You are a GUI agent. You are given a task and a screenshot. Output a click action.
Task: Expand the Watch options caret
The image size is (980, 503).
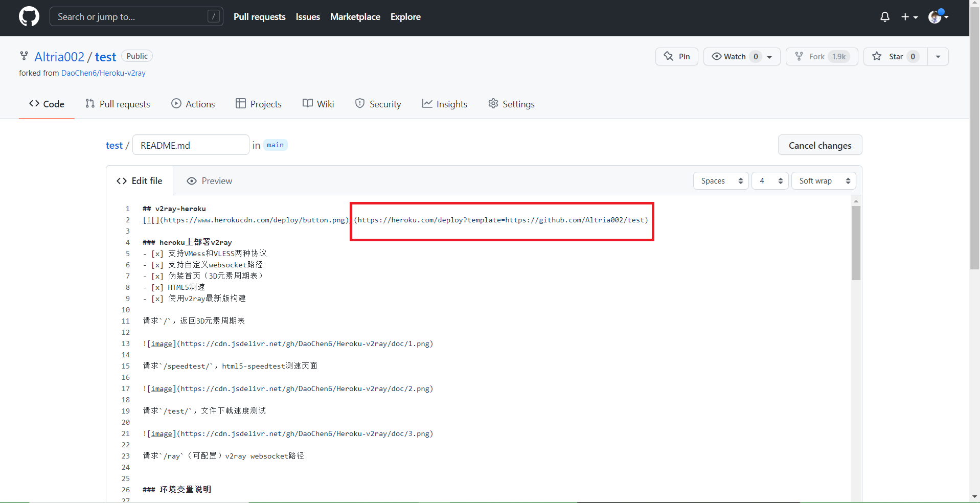(770, 57)
